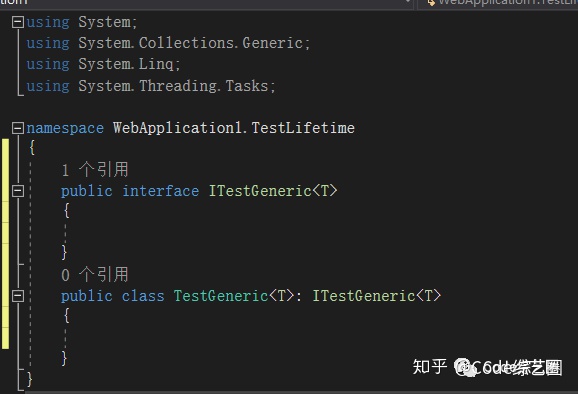This screenshot has height=394, width=578.
Task: Click 'System.Collections.Generic' using line
Action: (168, 43)
